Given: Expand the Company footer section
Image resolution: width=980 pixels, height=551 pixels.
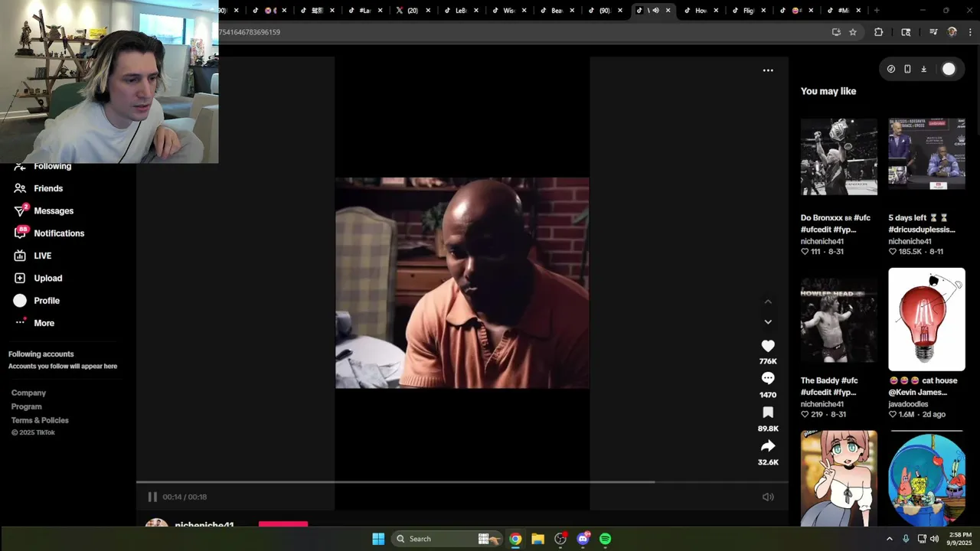Looking at the screenshot, I should pos(28,393).
